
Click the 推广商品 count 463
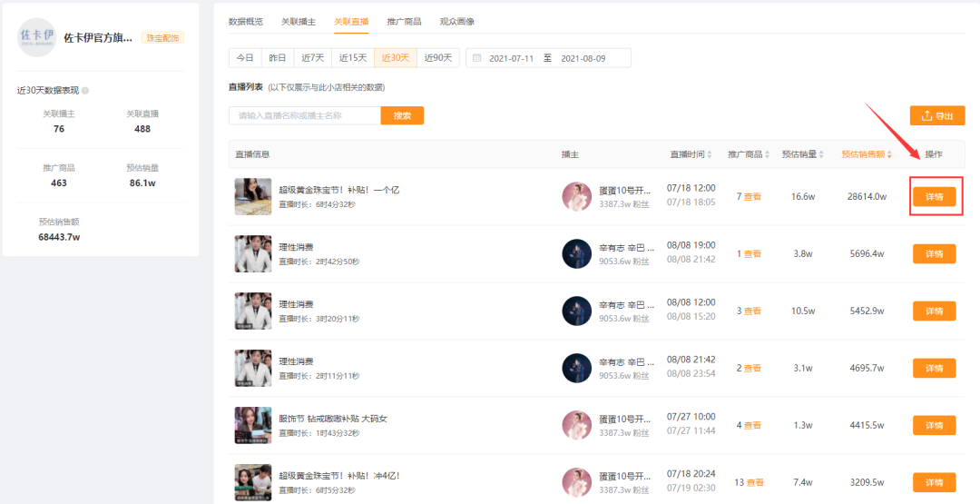[x=59, y=183]
